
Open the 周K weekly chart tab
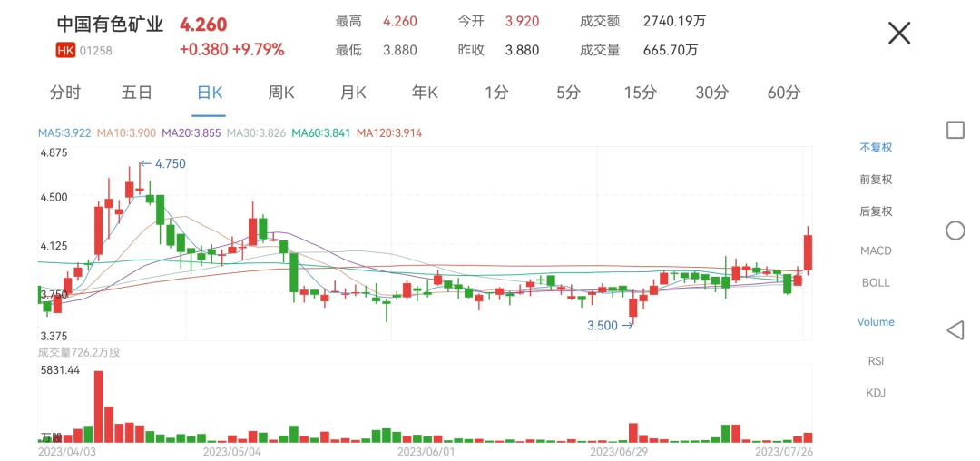(280, 93)
